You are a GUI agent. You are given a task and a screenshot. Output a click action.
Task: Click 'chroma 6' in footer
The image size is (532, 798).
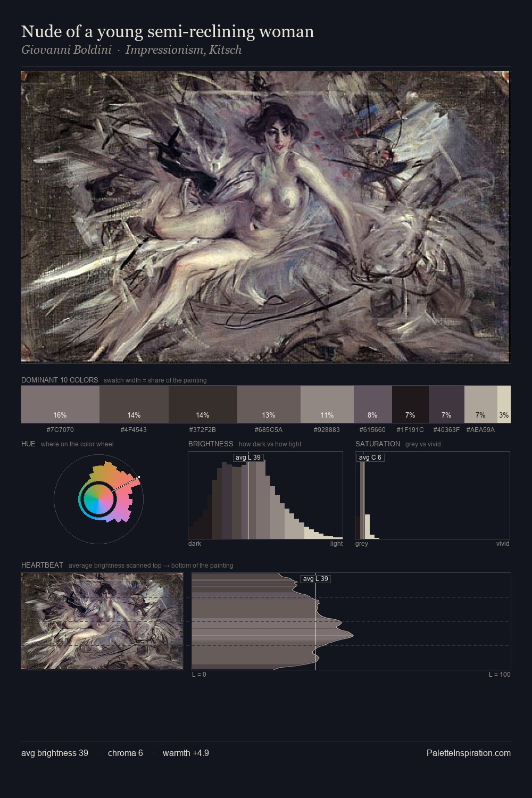[x=126, y=753]
